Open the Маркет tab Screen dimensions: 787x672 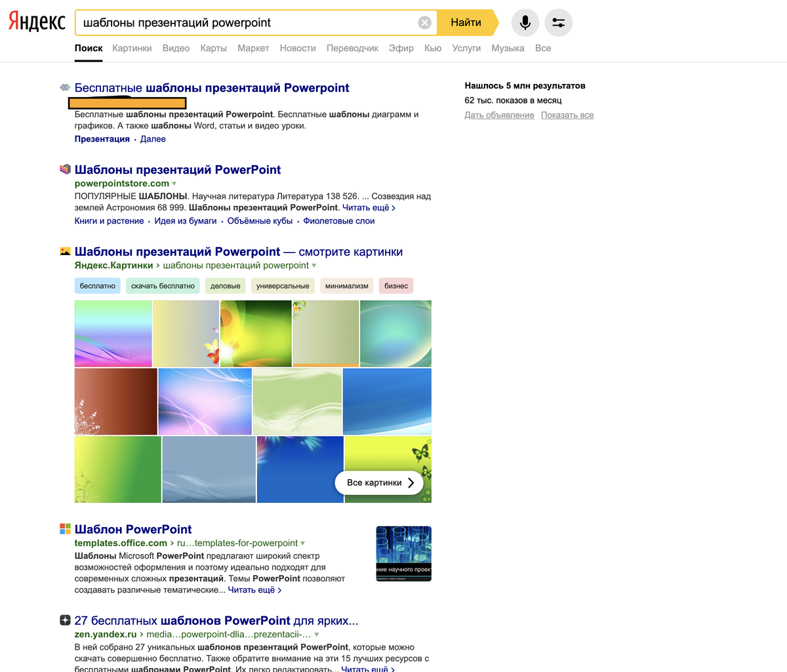[253, 49]
